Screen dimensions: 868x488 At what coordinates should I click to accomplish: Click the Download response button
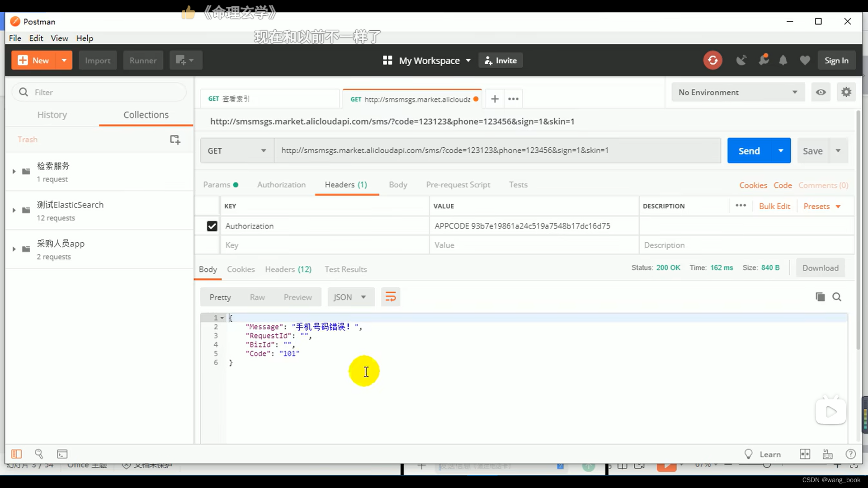[x=820, y=268]
